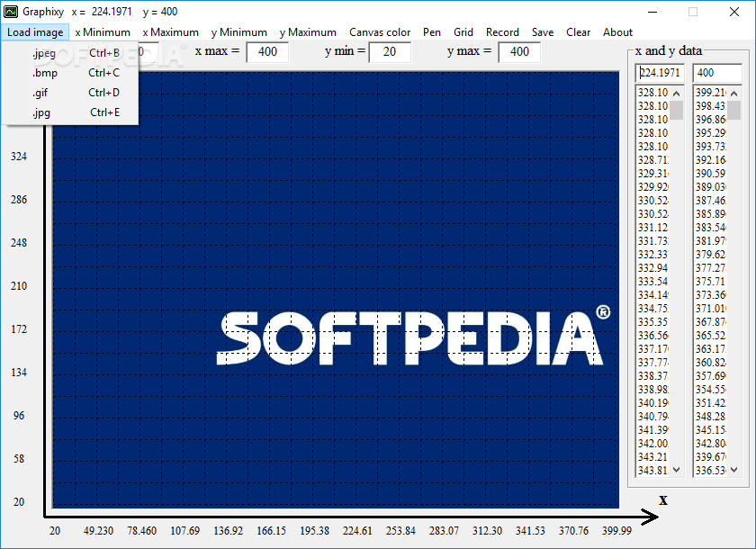Click the y max input field
756x549 pixels.
pyautogui.click(x=519, y=52)
